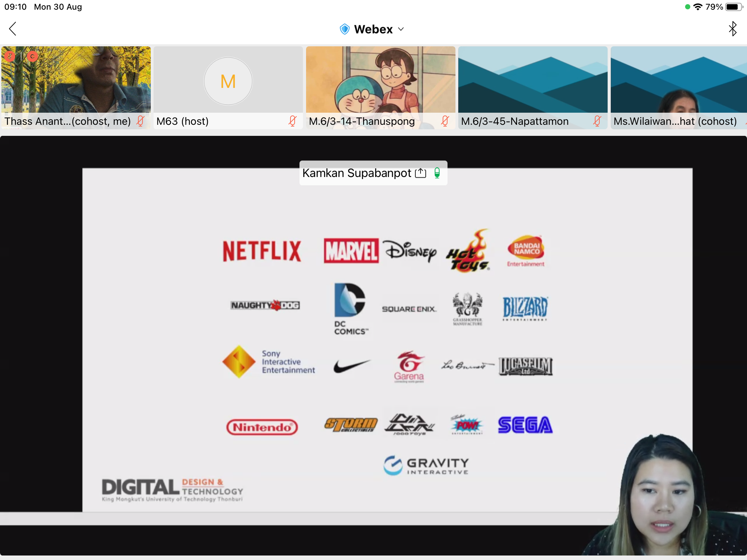This screenshot has height=560, width=747.
Task: Tap the Leo Burnett signature logo
Action: 468,365
